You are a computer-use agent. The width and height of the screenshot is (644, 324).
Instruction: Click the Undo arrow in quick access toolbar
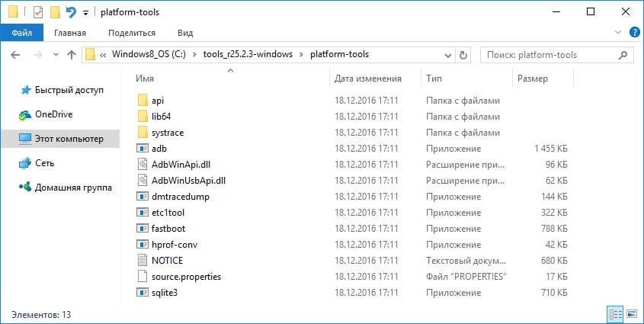(71, 12)
